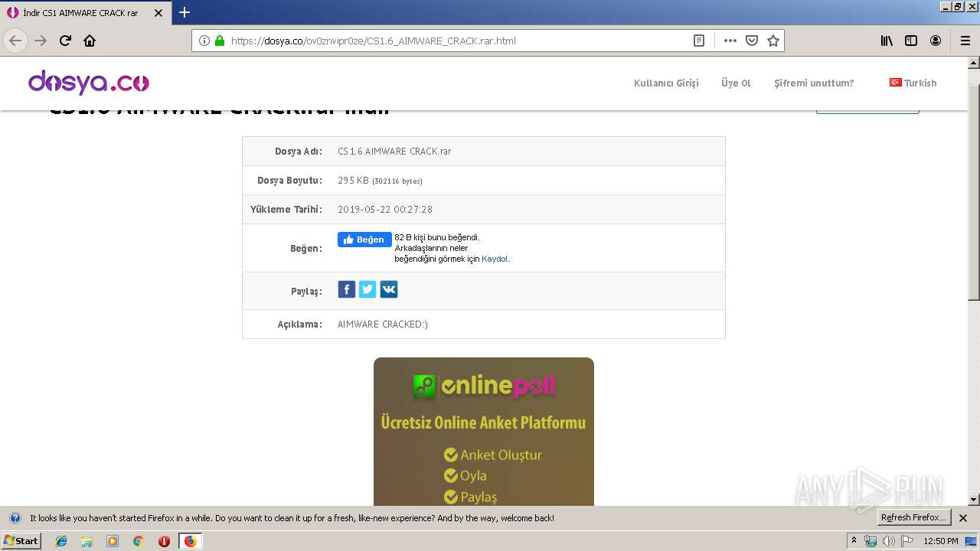The image size is (980, 551).
Task: Select the İndir CS1 AIMWARE CRACK tab
Action: point(84,13)
